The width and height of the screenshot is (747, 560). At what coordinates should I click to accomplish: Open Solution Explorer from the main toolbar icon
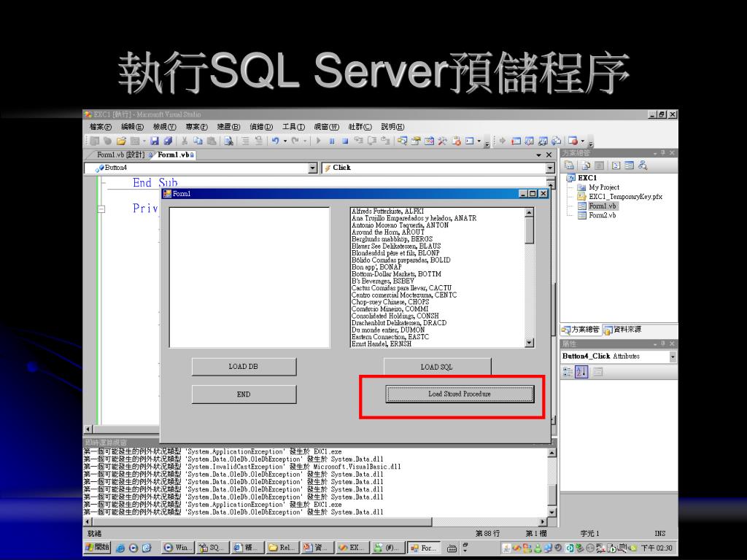pos(403,141)
